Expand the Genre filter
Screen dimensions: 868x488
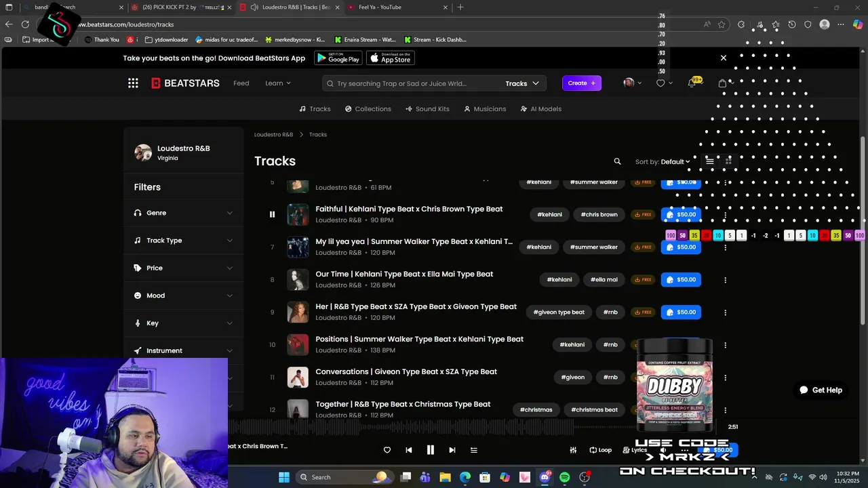(184, 213)
